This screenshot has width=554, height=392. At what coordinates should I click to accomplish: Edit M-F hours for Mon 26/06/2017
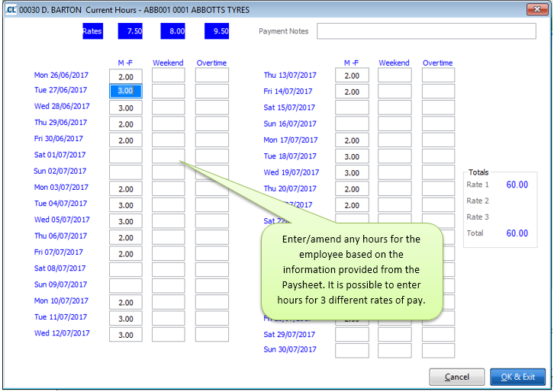(126, 76)
